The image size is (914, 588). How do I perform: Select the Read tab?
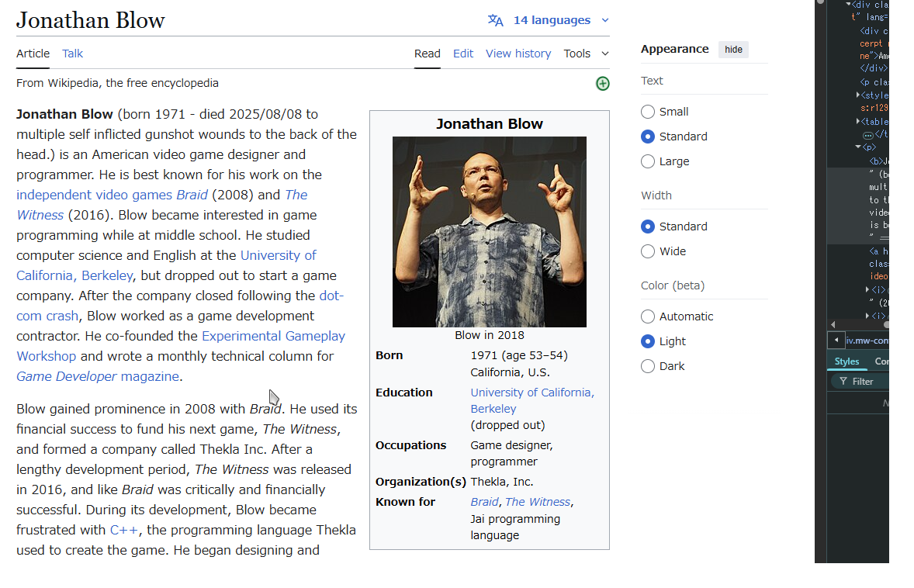point(428,54)
